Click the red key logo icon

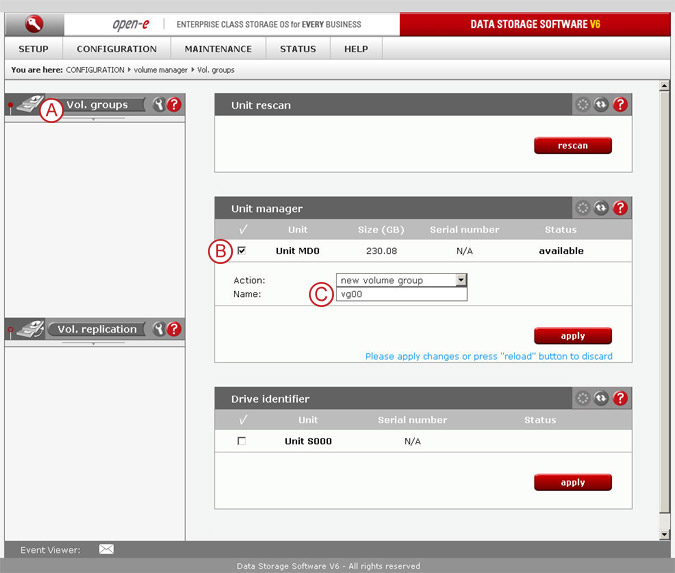34,24
